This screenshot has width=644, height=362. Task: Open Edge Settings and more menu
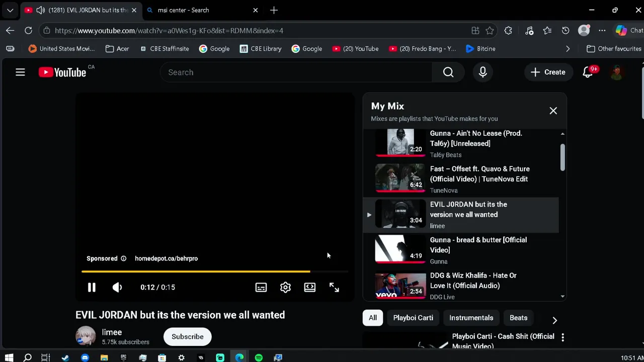pos(602,31)
